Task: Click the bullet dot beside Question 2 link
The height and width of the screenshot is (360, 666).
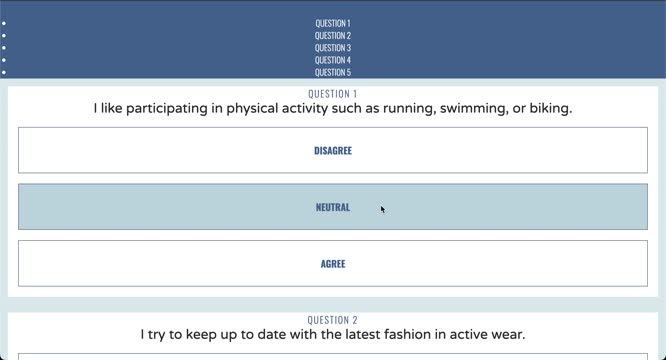Action: 4,36
